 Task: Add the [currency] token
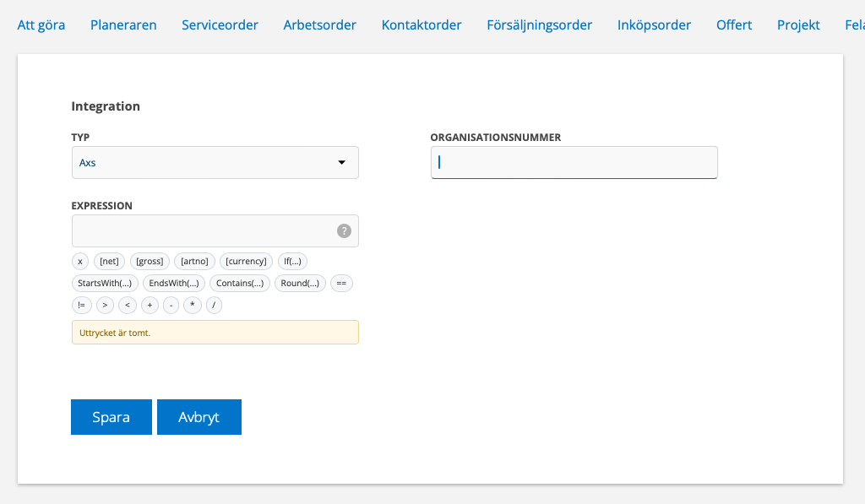(x=247, y=261)
